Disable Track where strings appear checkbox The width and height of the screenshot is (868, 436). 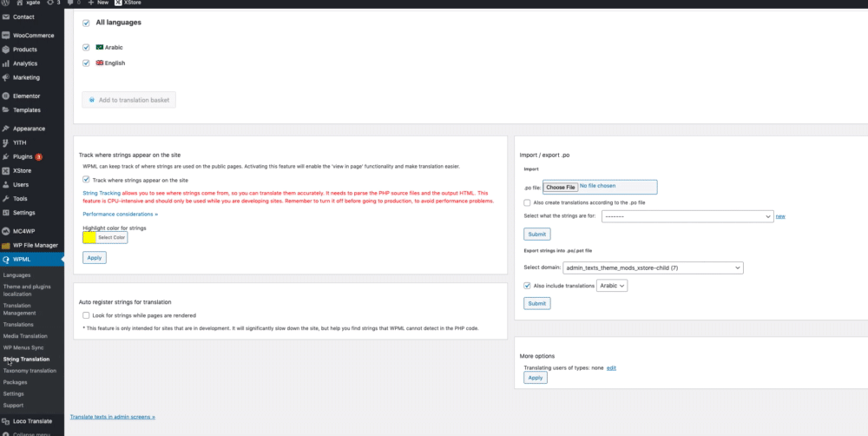[86, 180]
